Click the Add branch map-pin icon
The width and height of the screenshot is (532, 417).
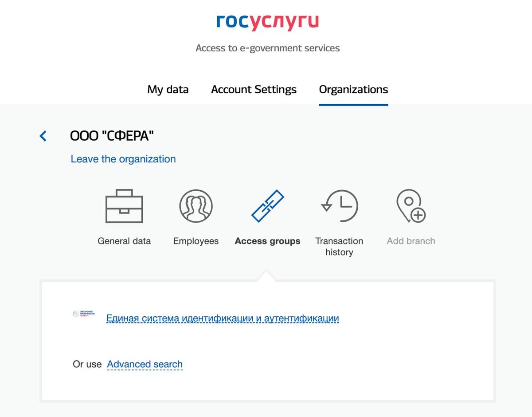[411, 206]
